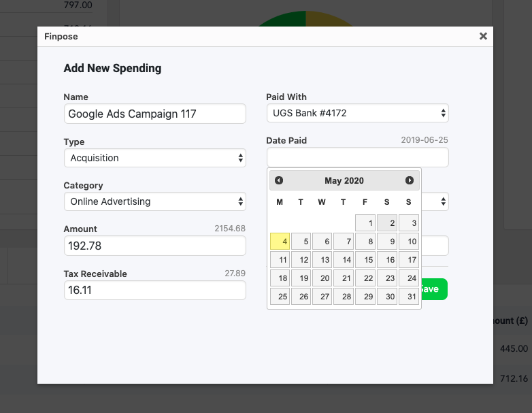532x413 pixels.
Task: Click the Finpose dialog title
Action: click(x=61, y=36)
